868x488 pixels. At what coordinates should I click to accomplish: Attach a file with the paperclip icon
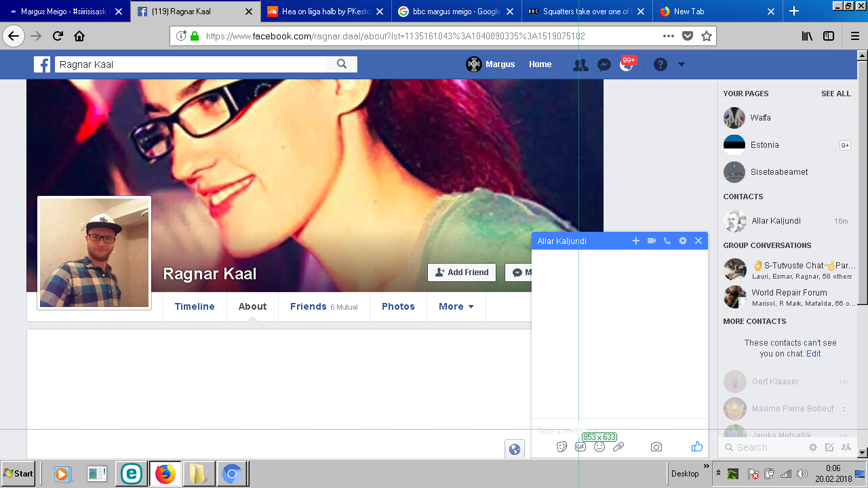[x=618, y=447]
